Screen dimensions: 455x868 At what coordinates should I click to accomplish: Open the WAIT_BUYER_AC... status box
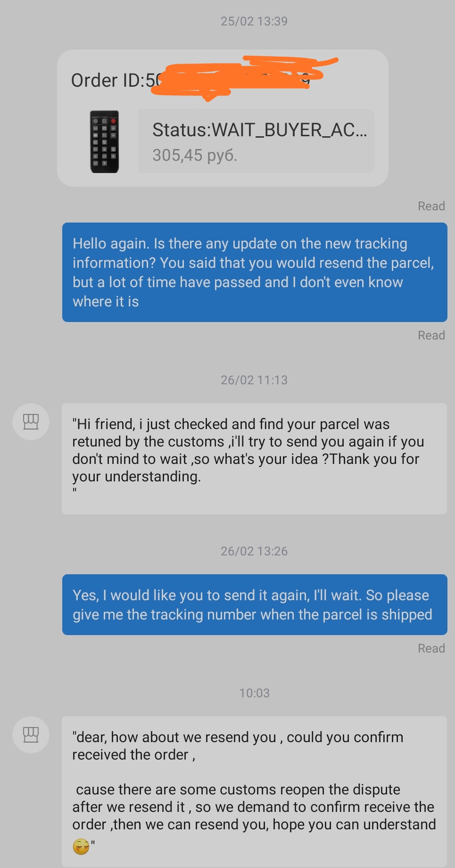tap(257, 141)
